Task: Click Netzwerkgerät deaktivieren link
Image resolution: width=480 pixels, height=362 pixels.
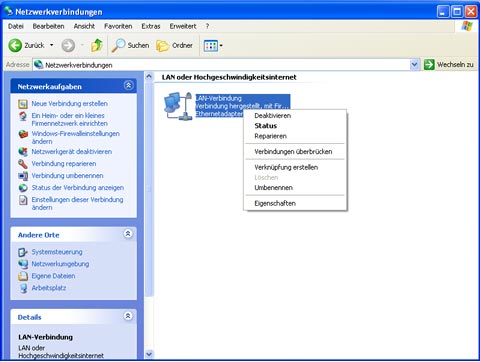Action: point(71,152)
